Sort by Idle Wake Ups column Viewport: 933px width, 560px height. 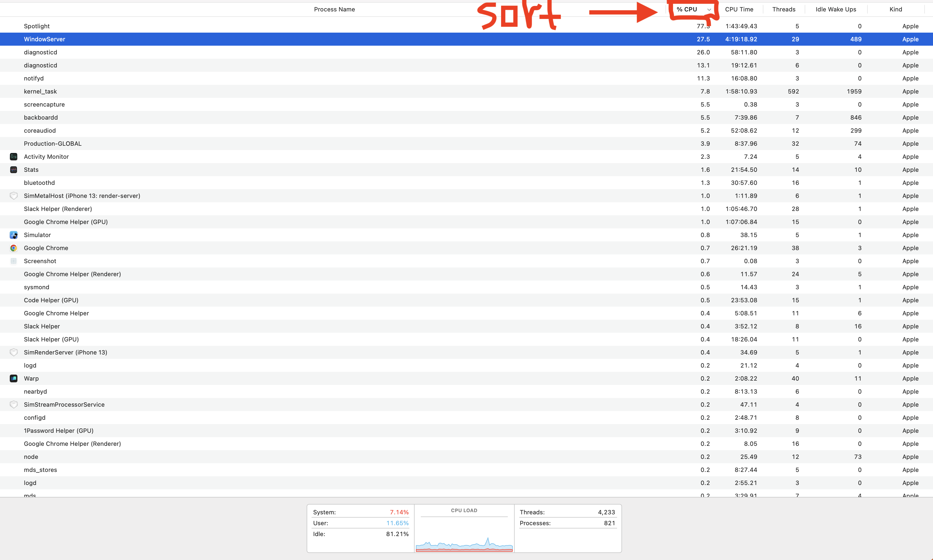836,10
